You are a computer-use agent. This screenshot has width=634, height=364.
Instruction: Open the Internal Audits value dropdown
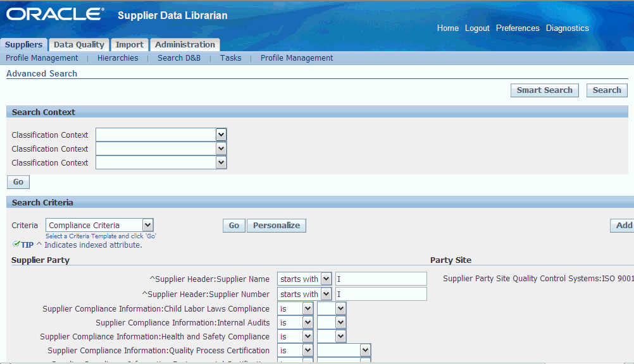(332, 323)
